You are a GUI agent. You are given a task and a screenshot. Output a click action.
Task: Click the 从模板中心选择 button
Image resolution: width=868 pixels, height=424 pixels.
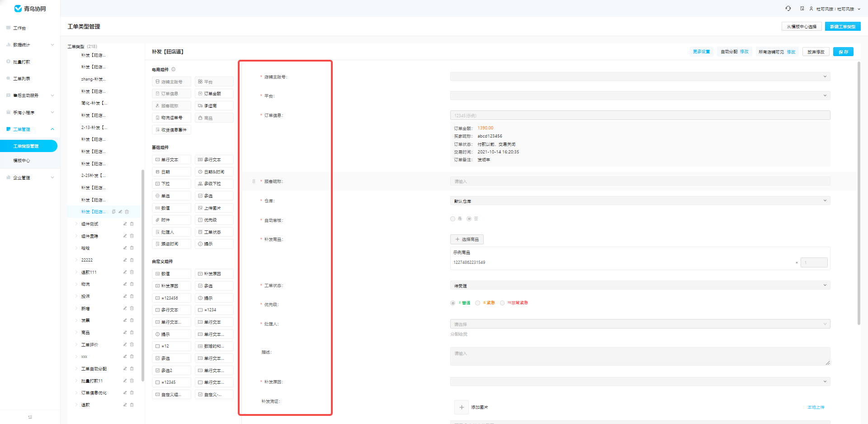point(802,27)
